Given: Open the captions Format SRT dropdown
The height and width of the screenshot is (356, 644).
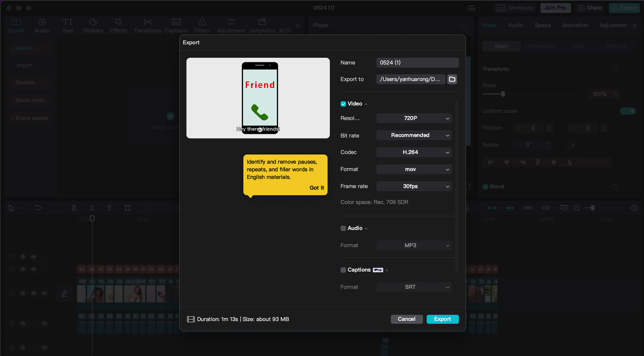Looking at the screenshot, I should point(414,287).
